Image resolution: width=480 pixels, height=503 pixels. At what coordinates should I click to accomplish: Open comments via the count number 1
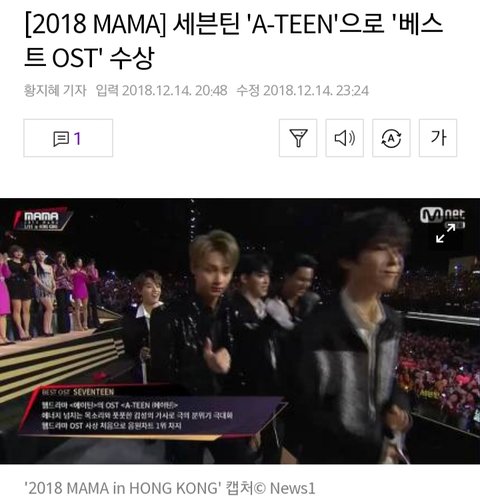[77, 139]
